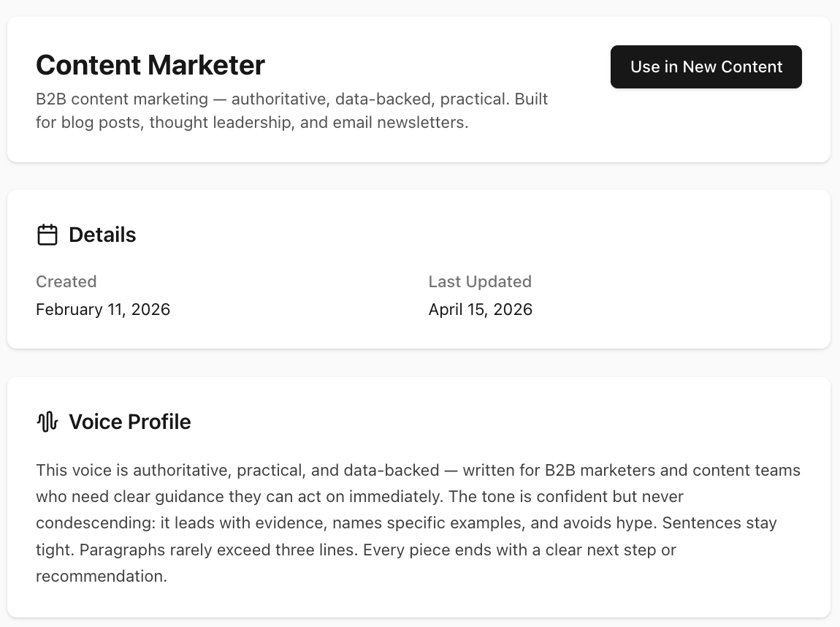
Task: Select the Last Updated date April 15, 2026
Action: [481, 309]
